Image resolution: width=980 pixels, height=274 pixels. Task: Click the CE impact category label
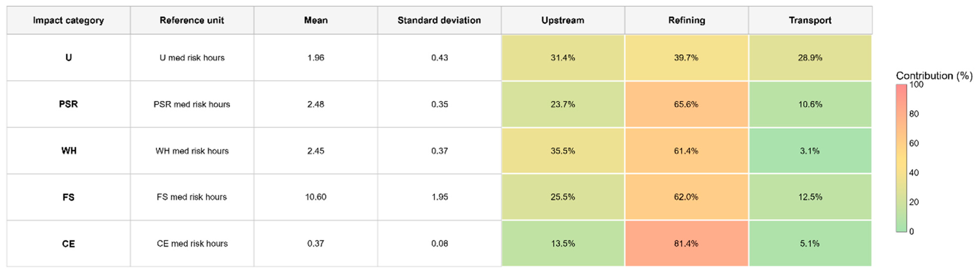[69, 244]
